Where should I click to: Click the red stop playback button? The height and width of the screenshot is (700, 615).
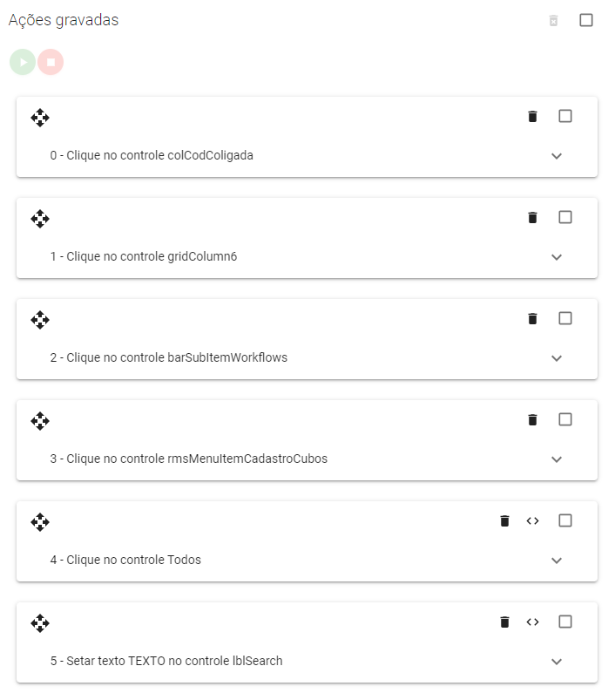(51, 62)
